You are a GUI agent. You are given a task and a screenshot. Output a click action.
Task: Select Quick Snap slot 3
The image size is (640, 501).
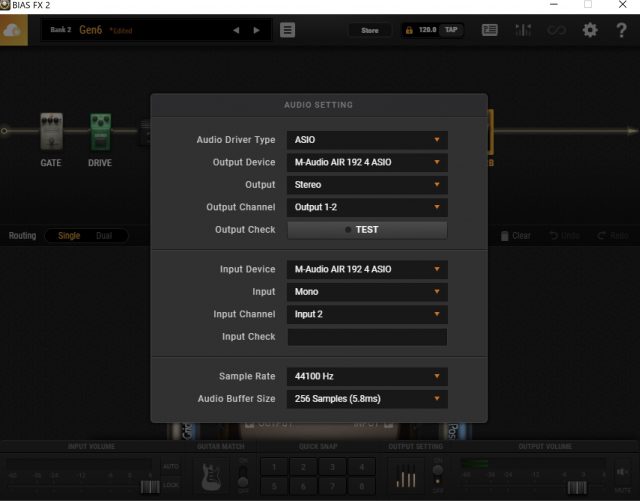332,467
